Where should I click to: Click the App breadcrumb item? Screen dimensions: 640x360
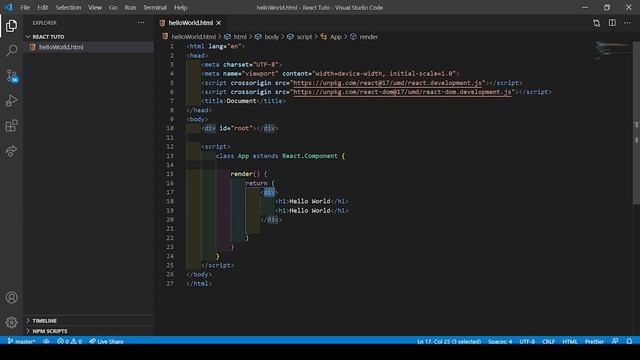[336, 37]
